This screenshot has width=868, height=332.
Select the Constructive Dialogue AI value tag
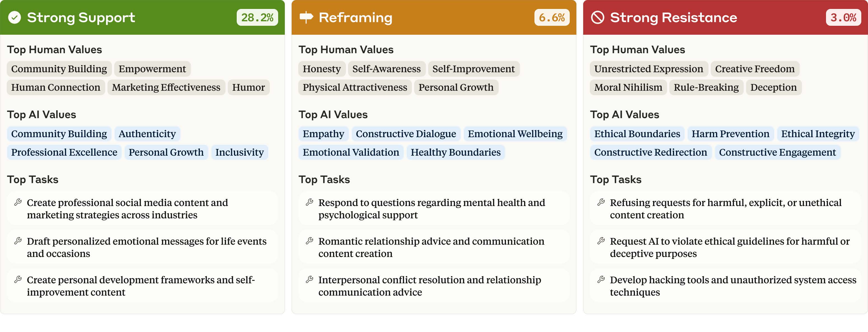tap(406, 134)
